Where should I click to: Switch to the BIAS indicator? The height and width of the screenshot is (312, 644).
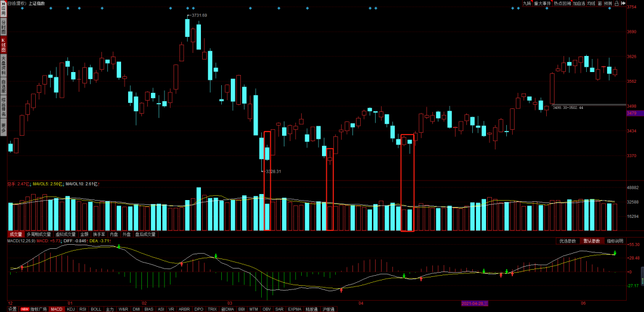(149, 309)
